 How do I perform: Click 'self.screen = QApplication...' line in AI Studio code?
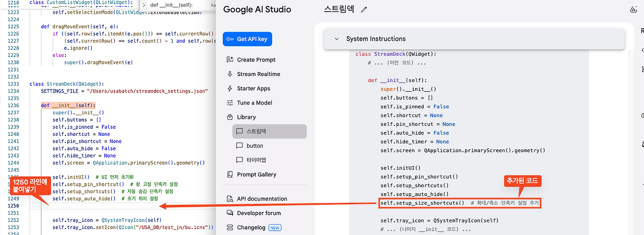click(463, 150)
